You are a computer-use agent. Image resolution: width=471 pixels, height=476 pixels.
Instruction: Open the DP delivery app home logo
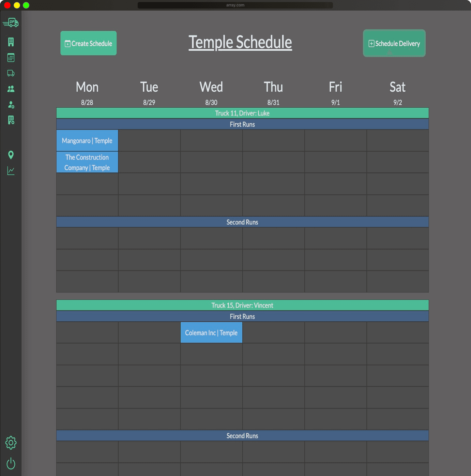tap(11, 22)
